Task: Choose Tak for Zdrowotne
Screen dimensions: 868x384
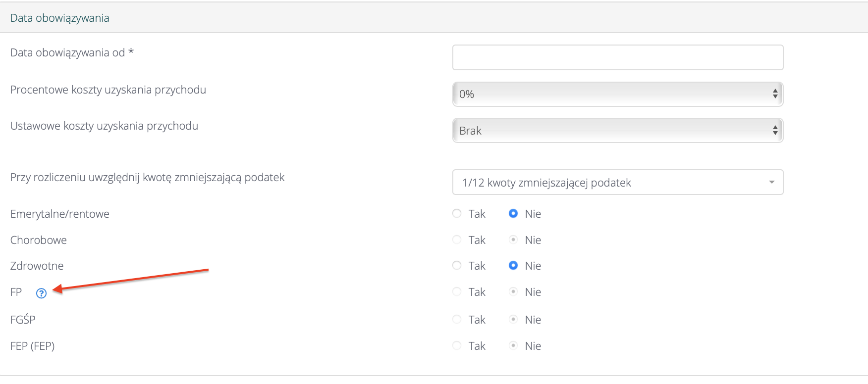Action: (457, 266)
